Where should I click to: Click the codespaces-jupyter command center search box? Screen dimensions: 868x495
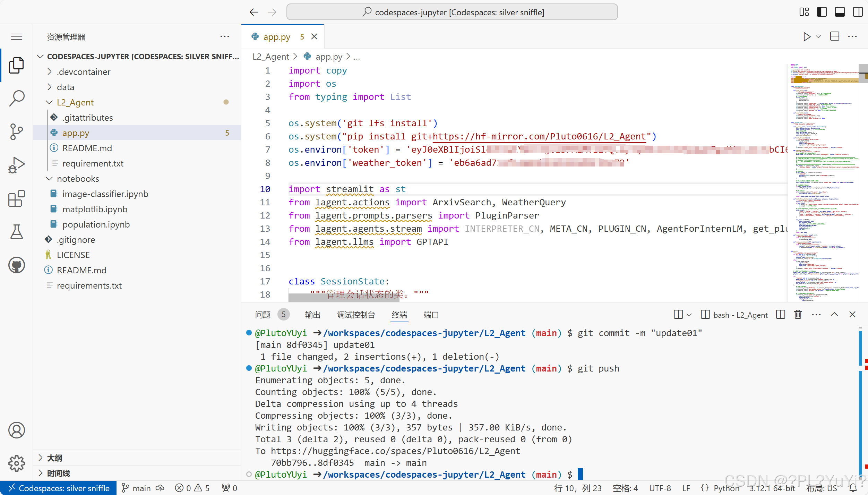tap(452, 12)
